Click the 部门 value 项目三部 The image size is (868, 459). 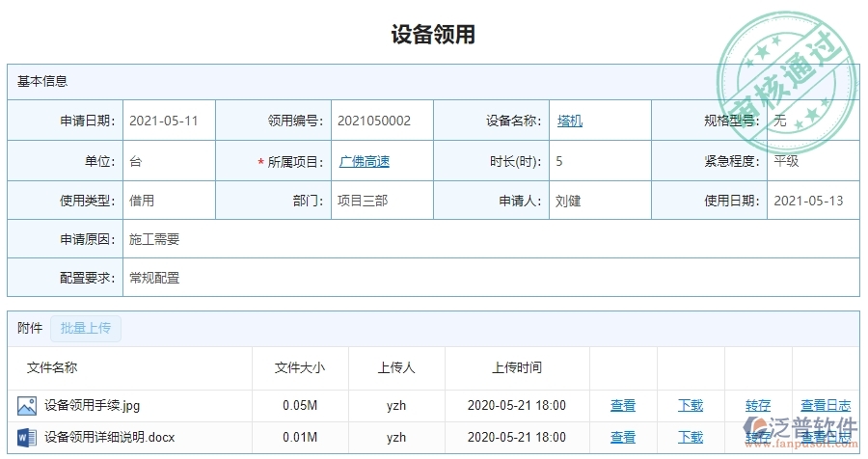pos(363,201)
